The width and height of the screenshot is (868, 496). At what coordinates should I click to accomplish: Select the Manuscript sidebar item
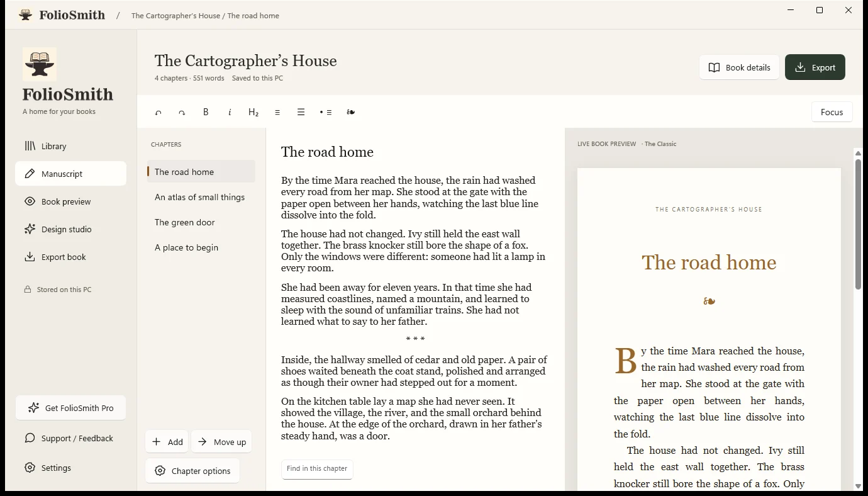pyautogui.click(x=70, y=174)
